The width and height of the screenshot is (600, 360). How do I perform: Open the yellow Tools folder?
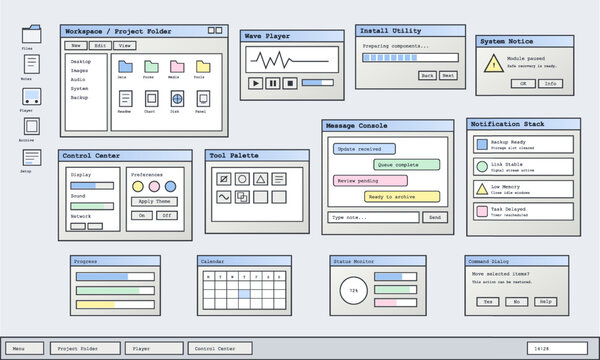[x=203, y=67]
